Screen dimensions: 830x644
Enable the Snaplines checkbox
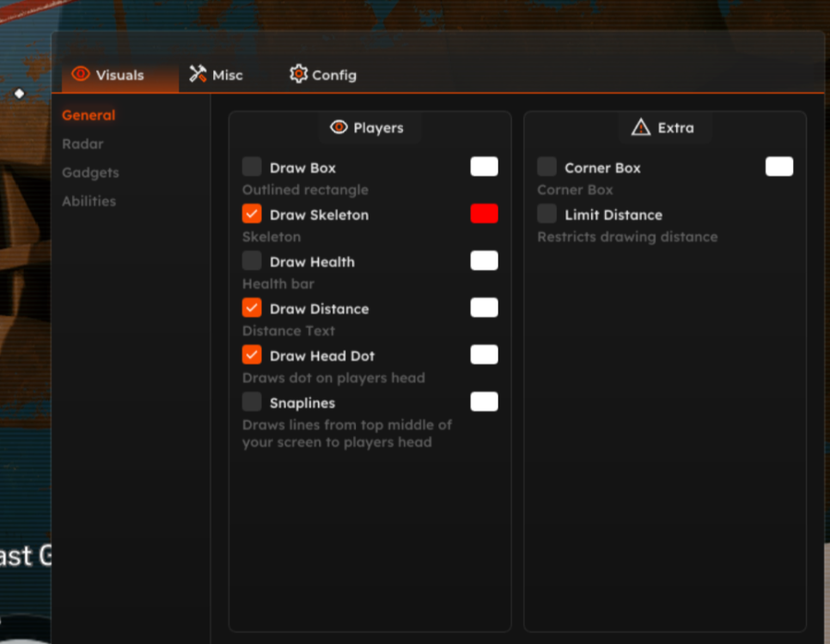[x=252, y=402]
